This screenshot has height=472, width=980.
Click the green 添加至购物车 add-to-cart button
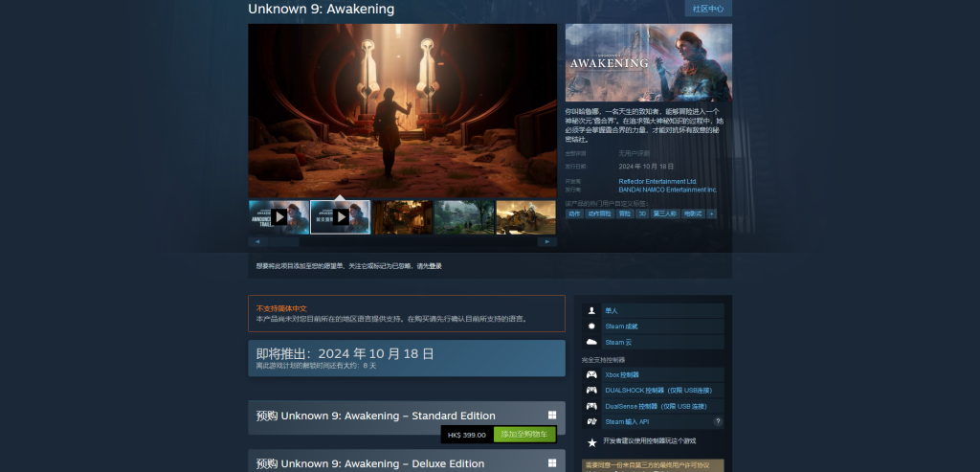coord(524,435)
